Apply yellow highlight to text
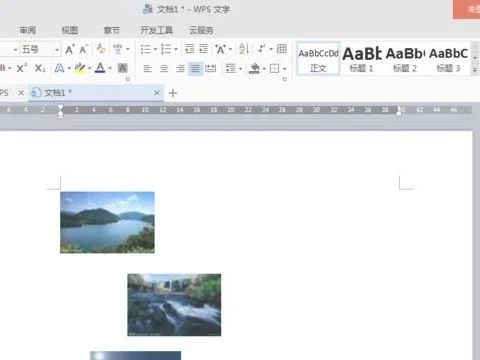480x360 pixels. pyautogui.click(x=80, y=68)
